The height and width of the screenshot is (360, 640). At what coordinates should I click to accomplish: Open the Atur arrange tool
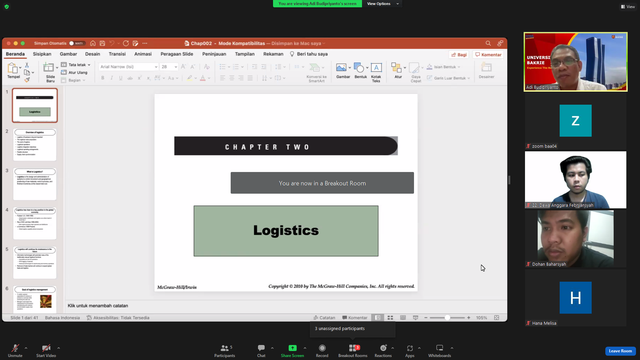[x=398, y=70]
